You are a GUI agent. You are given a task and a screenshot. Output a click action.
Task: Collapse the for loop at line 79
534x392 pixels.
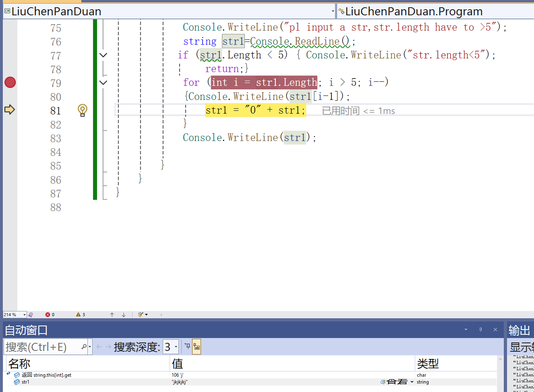pyautogui.click(x=103, y=83)
